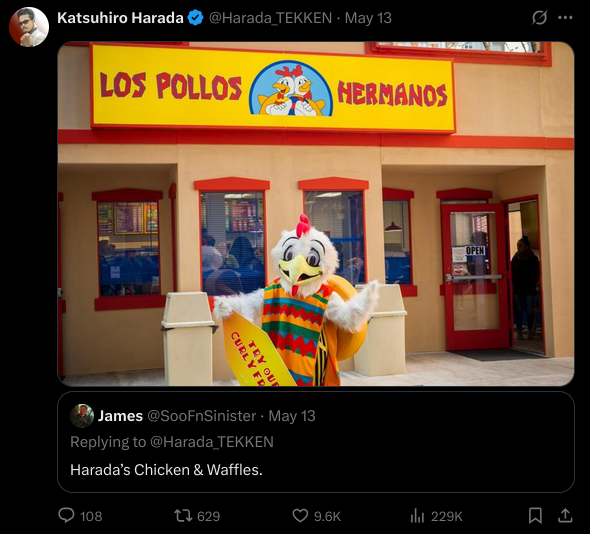Screen dimensions: 590x534
Task: Click the @SooFnSinister handle
Action: coord(202,416)
